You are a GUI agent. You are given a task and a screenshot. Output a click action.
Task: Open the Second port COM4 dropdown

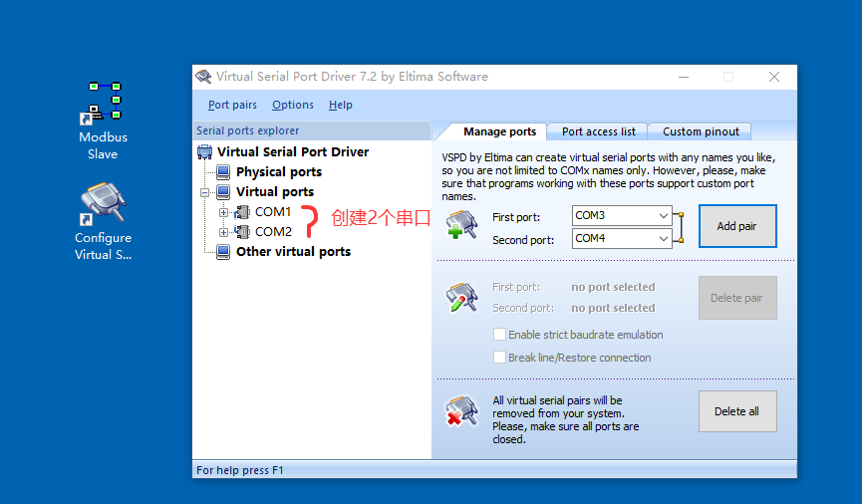pyautogui.click(x=664, y=238)
